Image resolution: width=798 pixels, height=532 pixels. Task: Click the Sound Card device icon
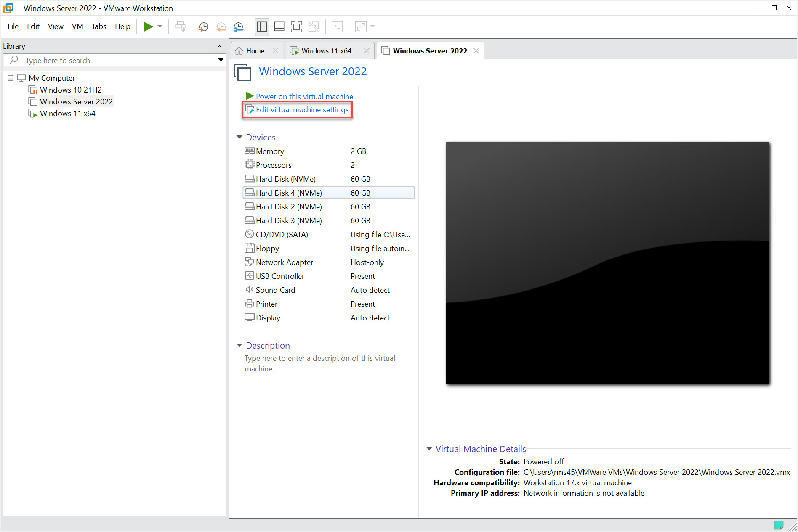(249, 290)
